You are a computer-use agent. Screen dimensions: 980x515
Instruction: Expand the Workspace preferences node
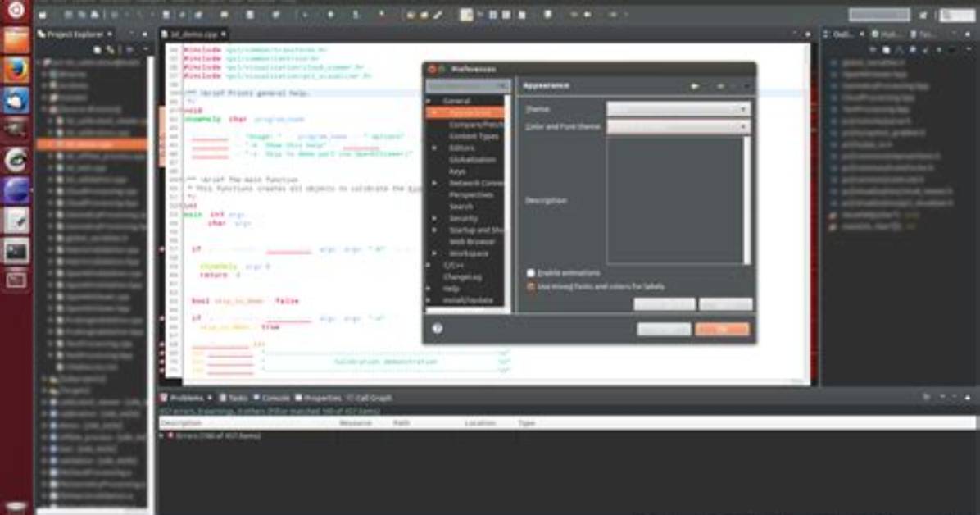[435, 253]
